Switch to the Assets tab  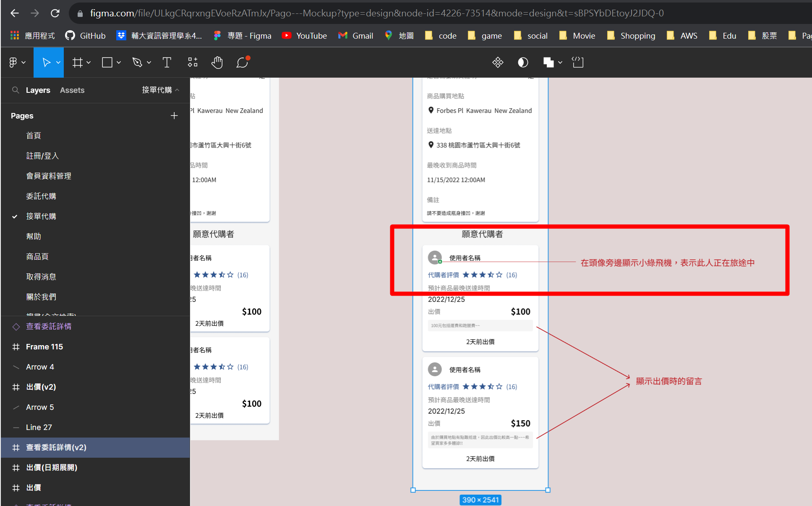72,90
